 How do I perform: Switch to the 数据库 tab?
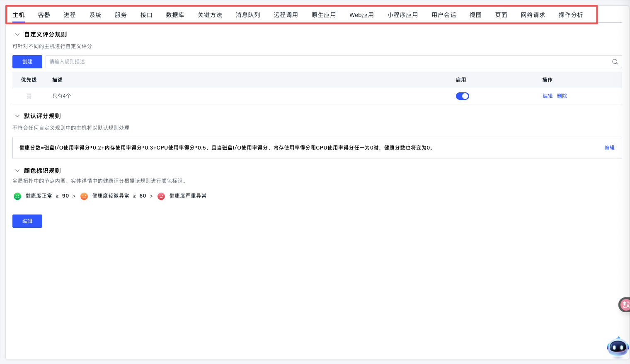tap(175, 15)
